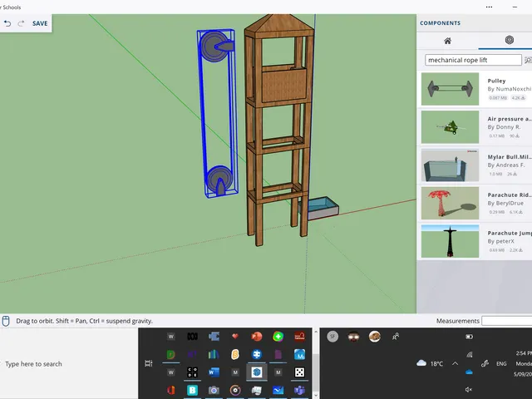Screen dimensions: 532x399
Task: Click the COMPONENTS panel header
Action: click(440, 23)
